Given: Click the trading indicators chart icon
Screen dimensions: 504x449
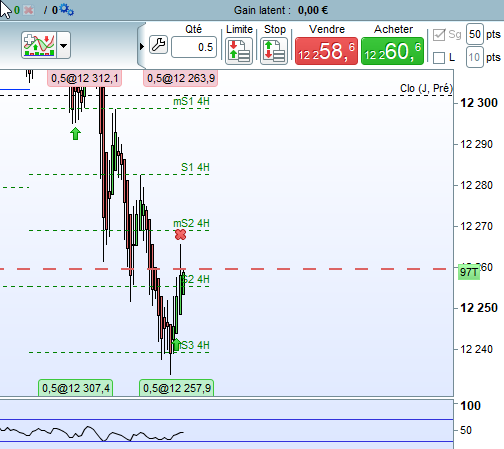Looking at the screenshot, I should pyautogui.click(x=39, y=45).
